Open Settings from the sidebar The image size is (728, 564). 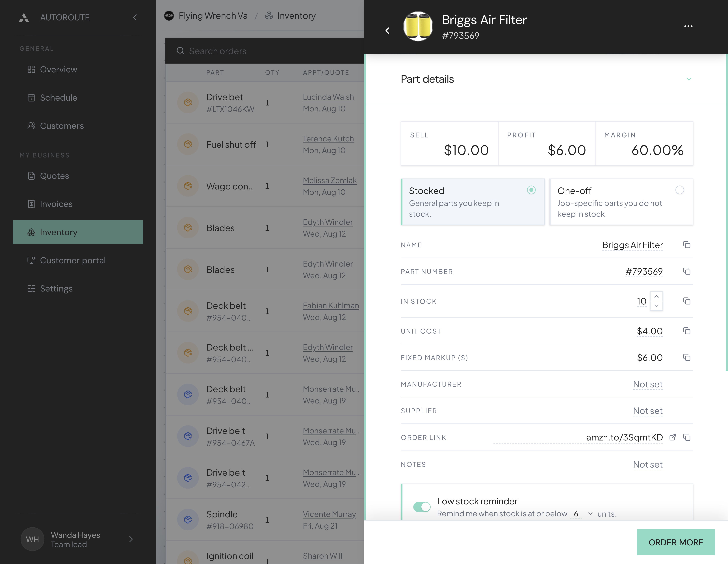click(78, 288)
